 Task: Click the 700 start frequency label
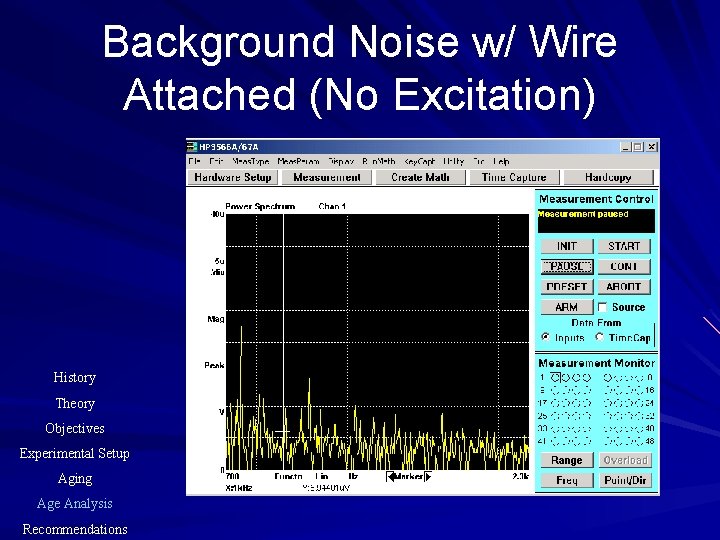(233, 477)
